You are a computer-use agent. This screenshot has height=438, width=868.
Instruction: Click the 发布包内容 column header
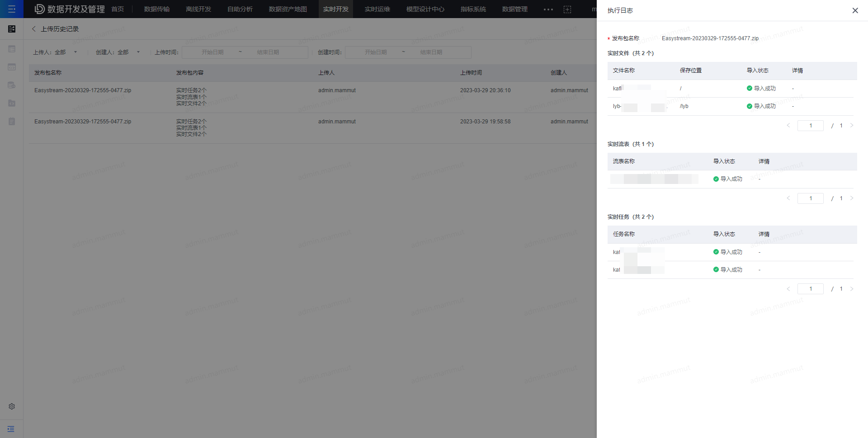[x=190, y=73]
